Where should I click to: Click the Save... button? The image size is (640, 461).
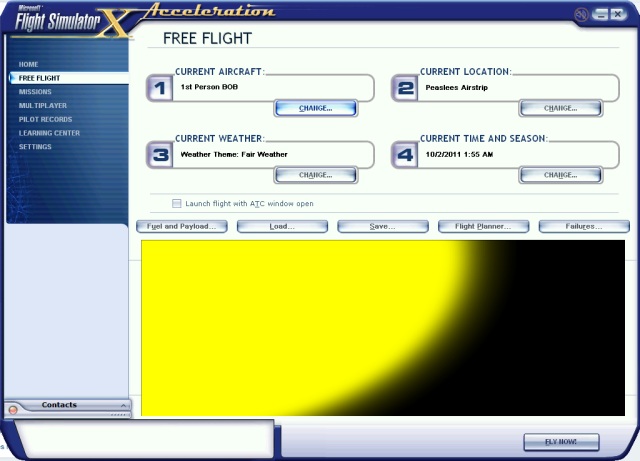pos(383,226)
